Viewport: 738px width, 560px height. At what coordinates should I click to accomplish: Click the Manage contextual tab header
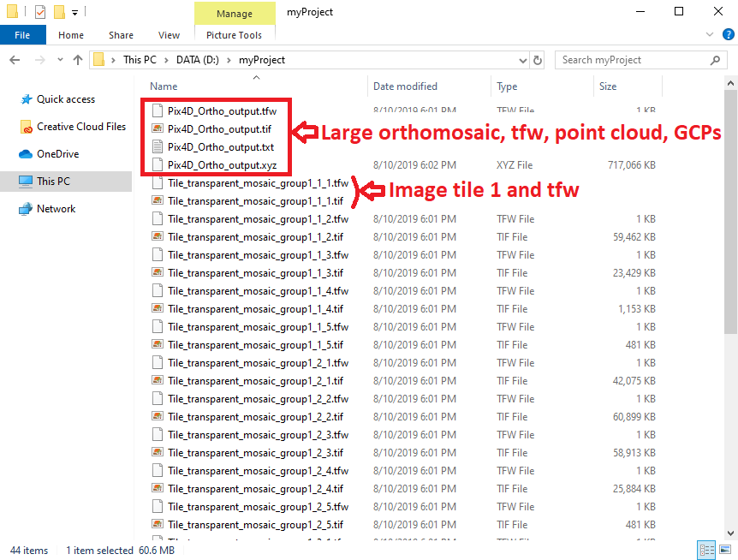235,14
